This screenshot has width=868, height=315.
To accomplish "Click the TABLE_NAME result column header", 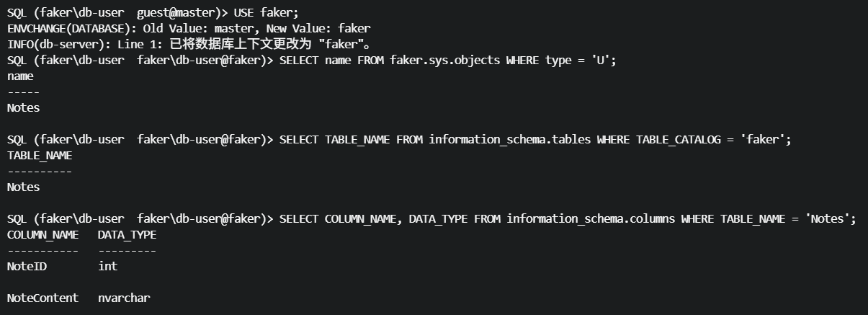I will click(40, 156).
